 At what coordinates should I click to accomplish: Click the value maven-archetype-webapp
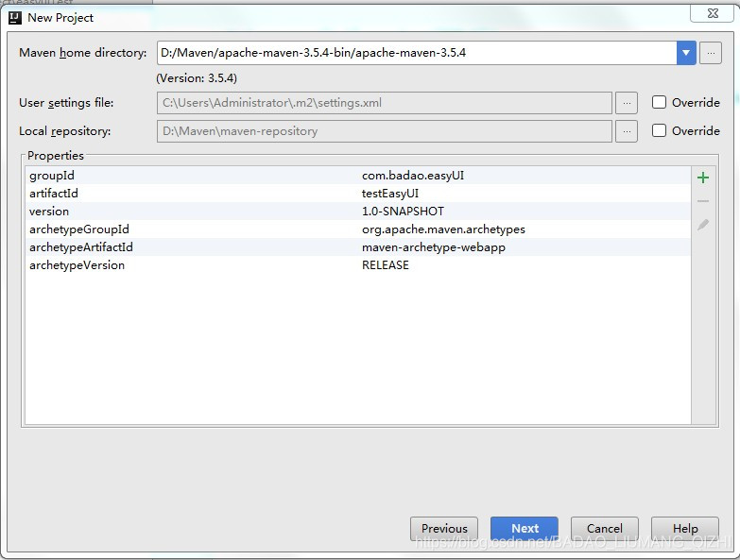pyautogui.click(x=434, y=247)
